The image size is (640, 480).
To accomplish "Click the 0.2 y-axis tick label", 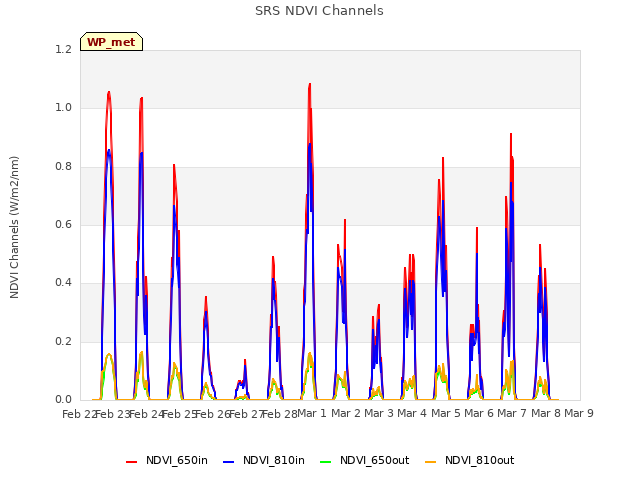I will point(63,341).
